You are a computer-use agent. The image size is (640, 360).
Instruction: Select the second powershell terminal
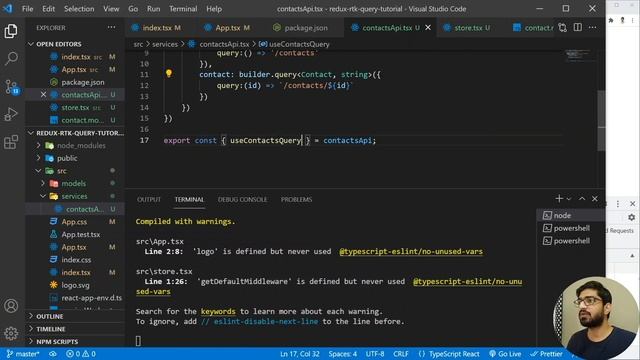click(570, 241)
